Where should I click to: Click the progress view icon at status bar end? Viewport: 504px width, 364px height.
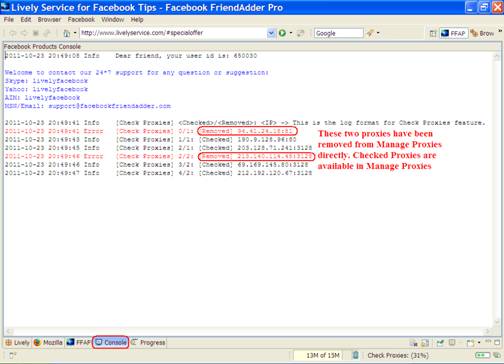pyautogui.click(x=497, y=355)
